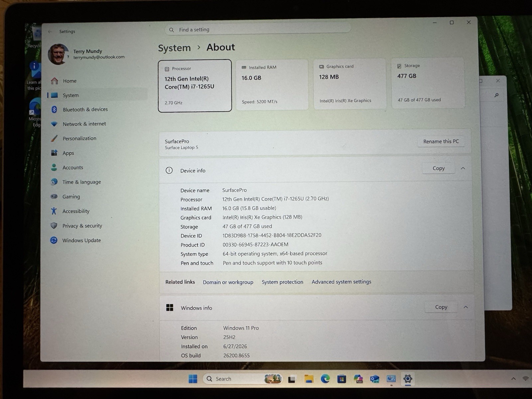The width and height of the screenshot is (532, 399).
Task: Open File Explorer from the taskbar
Action: coord(309,379)
